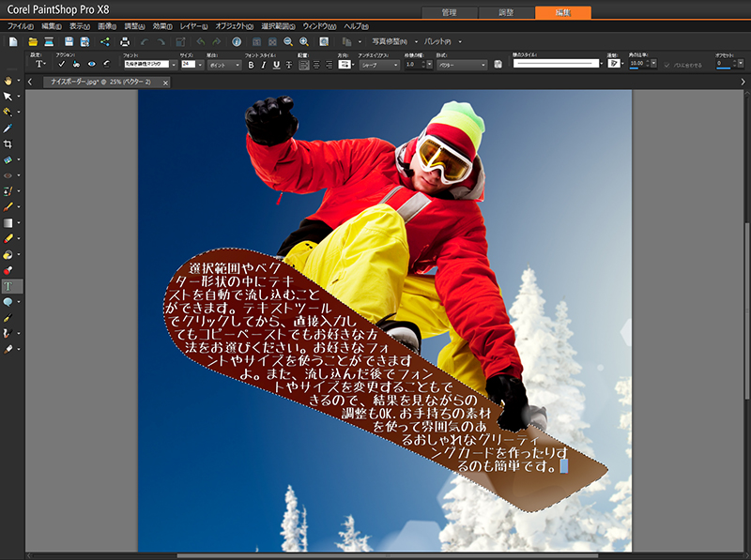Select the Crop tool

tap(8, 144)
